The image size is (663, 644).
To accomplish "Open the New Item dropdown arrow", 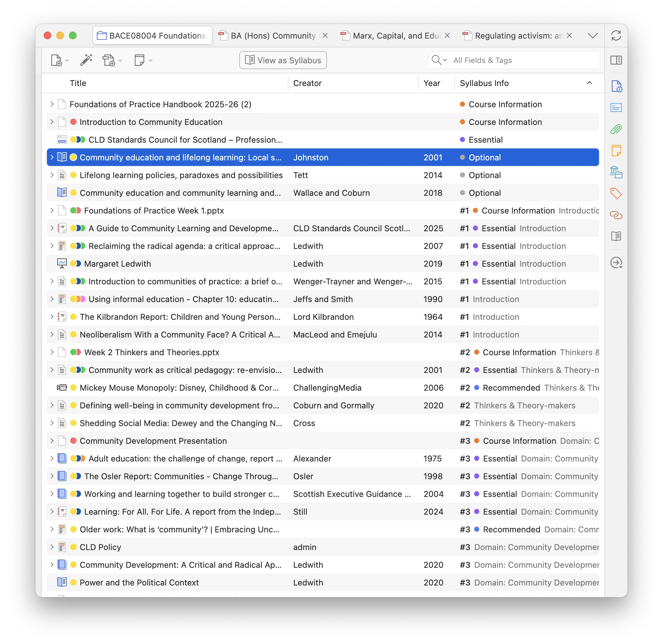I will tap(67, 60).
